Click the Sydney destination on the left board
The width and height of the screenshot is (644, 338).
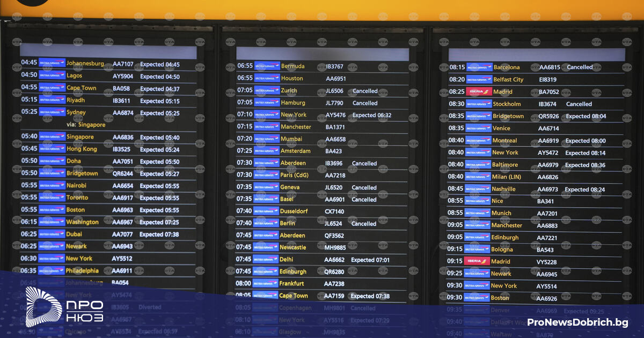pos(76,113)
